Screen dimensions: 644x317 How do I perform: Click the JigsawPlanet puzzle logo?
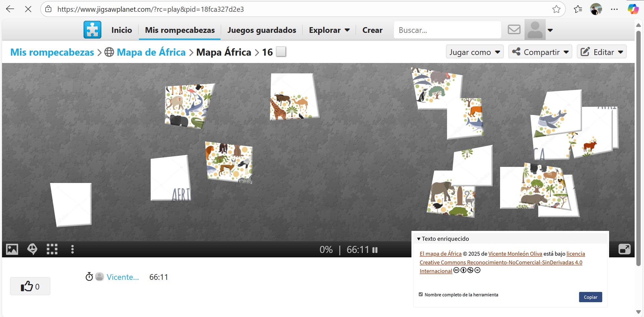92,29
